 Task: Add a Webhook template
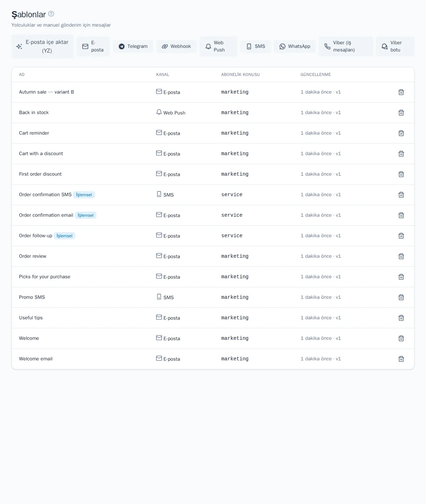(x=176, y=46)
